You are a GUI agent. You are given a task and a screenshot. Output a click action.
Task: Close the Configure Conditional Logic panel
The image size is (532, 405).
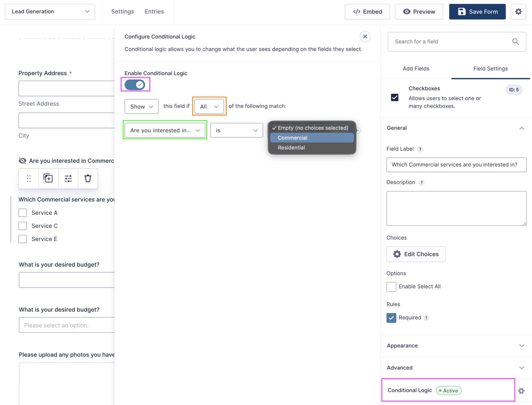click(x=365, y=37)
